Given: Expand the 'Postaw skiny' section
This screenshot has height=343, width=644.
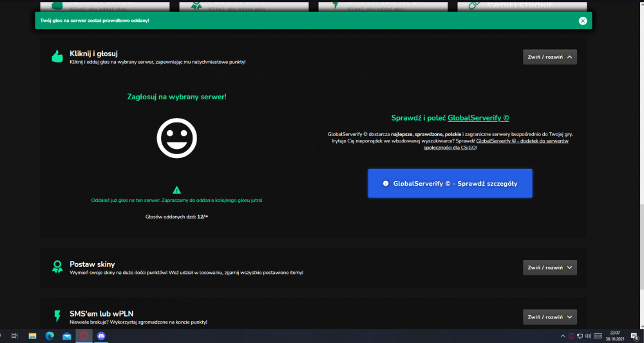Looking at the screenshot, I should pos(549,268).
